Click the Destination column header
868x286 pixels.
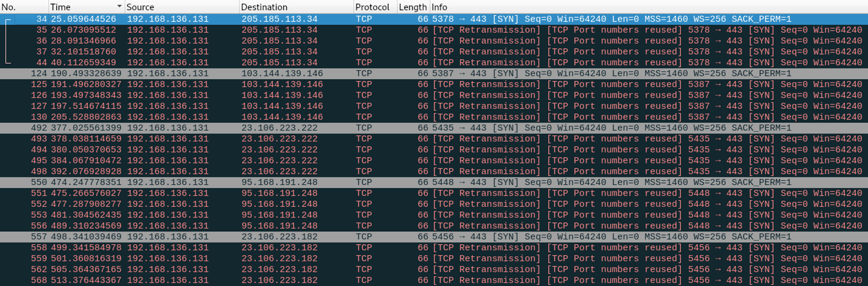coord(296,7)
